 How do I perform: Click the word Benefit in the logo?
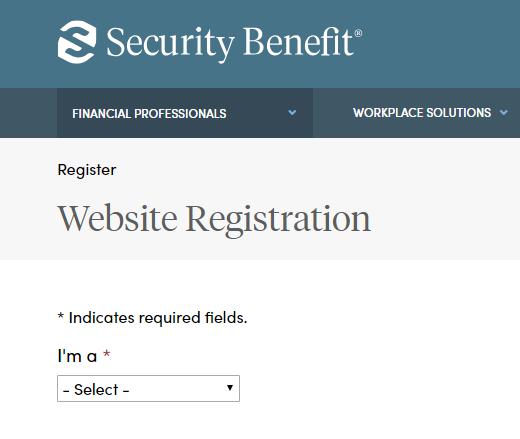(x=298, y=42)
